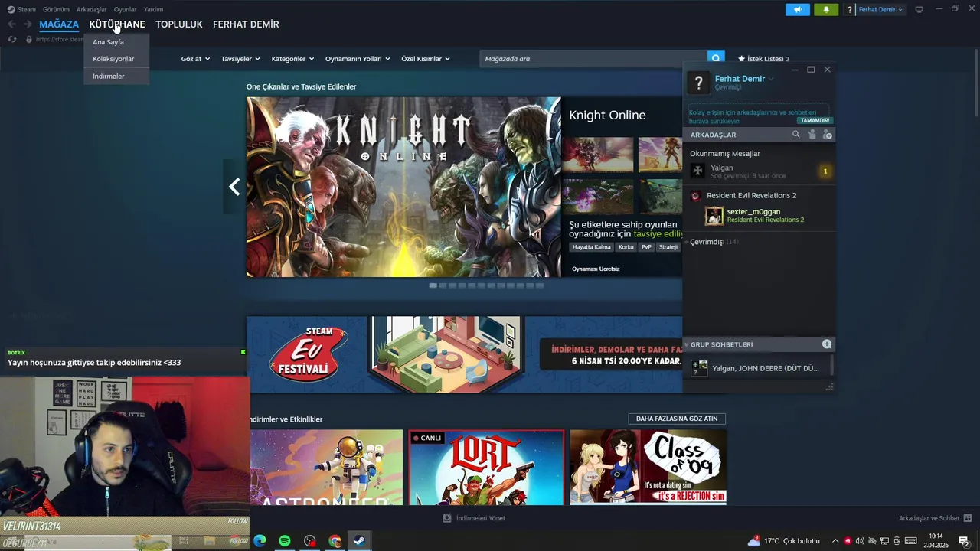Open the KÜTÜPHANE tab
This screenshot has width=980, height=551.
[117, 24]
